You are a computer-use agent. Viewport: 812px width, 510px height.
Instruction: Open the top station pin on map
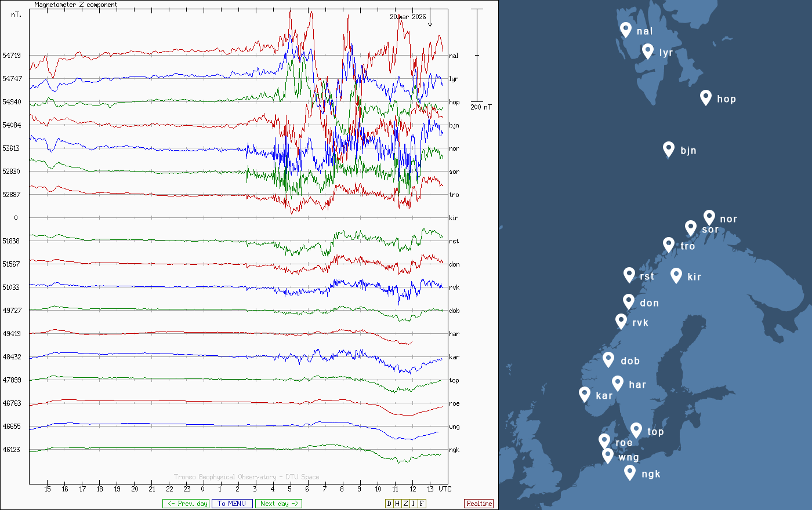point(636,430)
